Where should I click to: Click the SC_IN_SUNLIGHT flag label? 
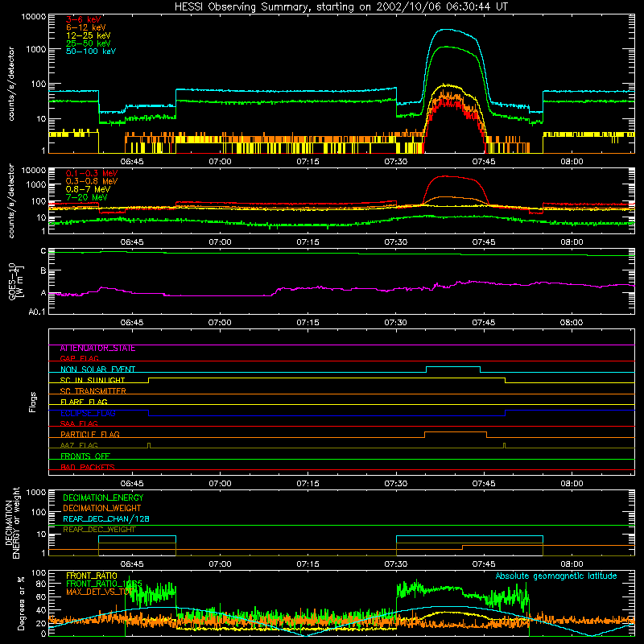[x=93, y=380]
